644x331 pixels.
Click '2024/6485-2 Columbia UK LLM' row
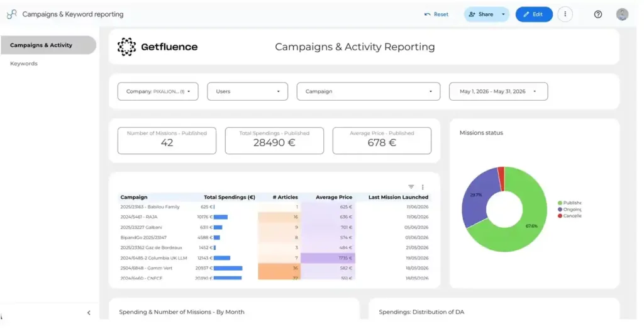274,258
